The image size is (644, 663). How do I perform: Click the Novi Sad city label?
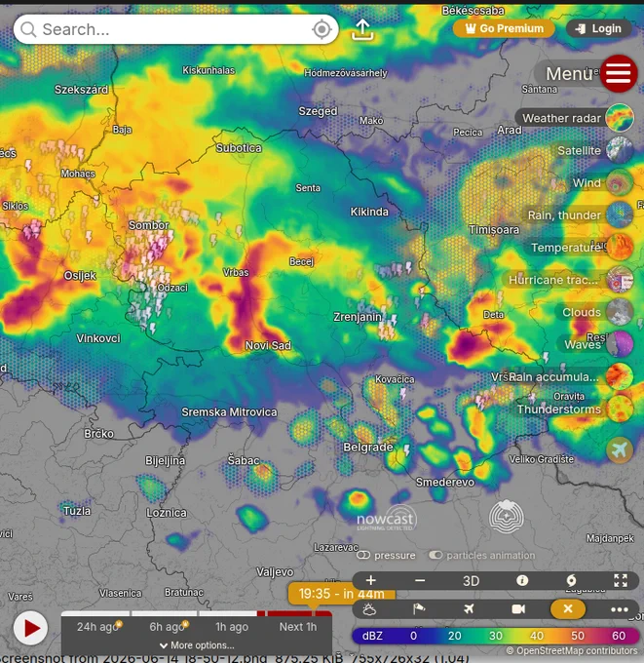coord(268,345)
